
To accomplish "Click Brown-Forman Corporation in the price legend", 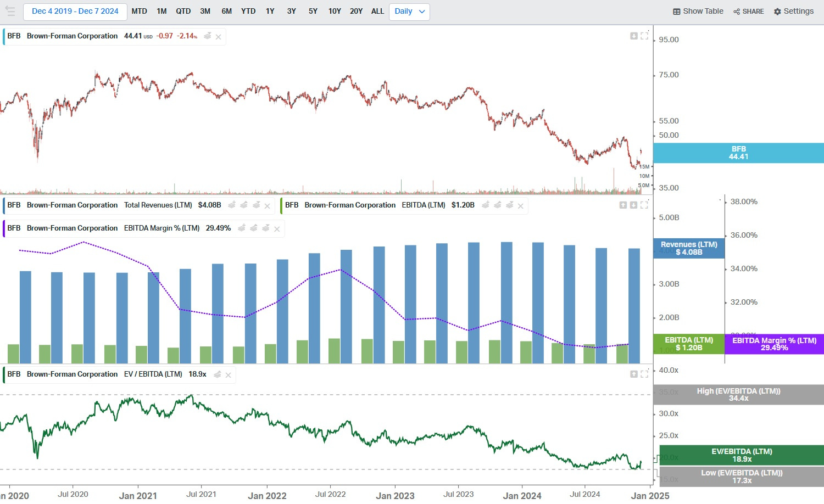I will [72, 36].
